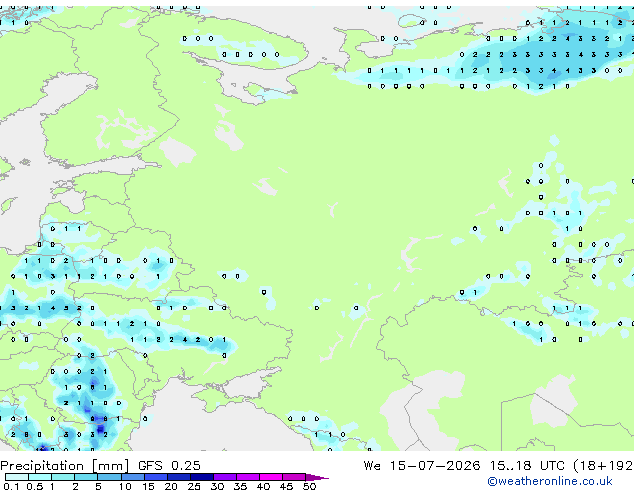
Task: Click the 5–10 mm legend swatch
Action: click(109, 477)
